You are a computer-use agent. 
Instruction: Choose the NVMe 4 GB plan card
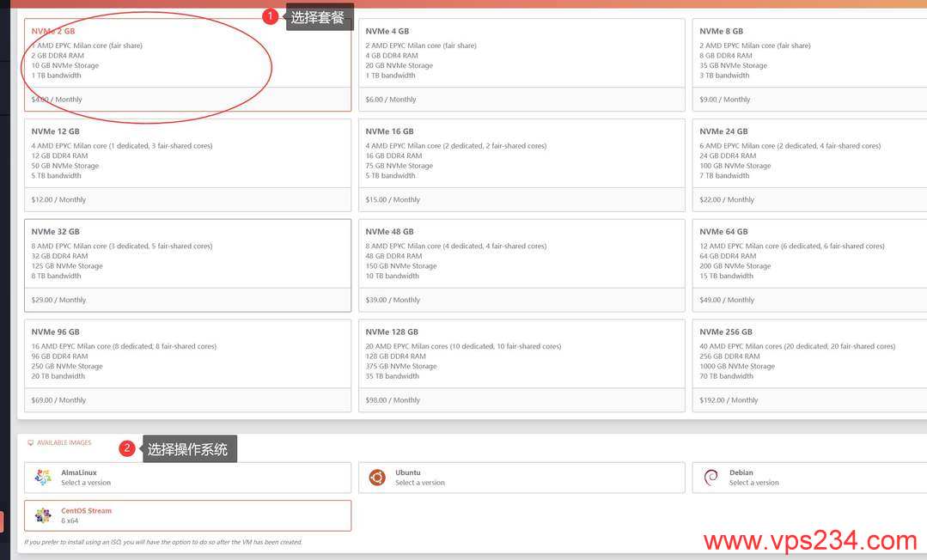click(521, 64)
